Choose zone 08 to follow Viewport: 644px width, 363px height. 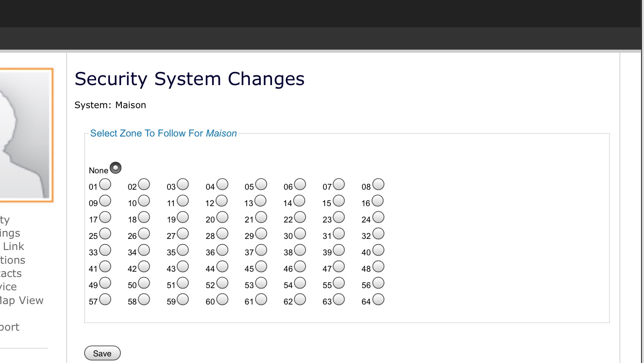[378, 184]
